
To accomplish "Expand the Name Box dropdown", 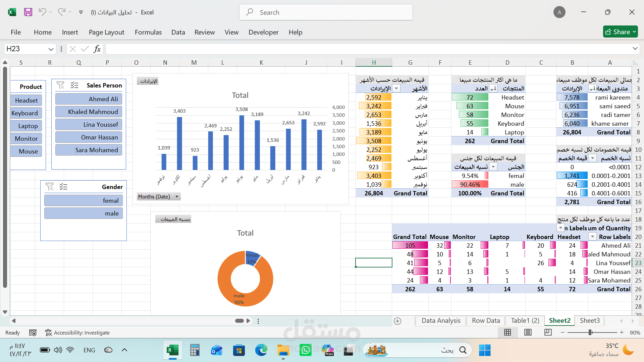I will pos(51,49).
